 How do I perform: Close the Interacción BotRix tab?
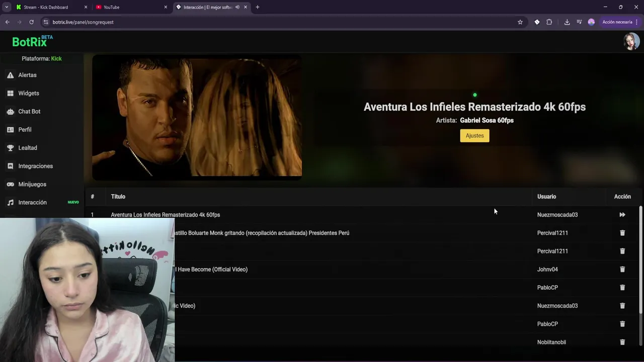[246, 7]
